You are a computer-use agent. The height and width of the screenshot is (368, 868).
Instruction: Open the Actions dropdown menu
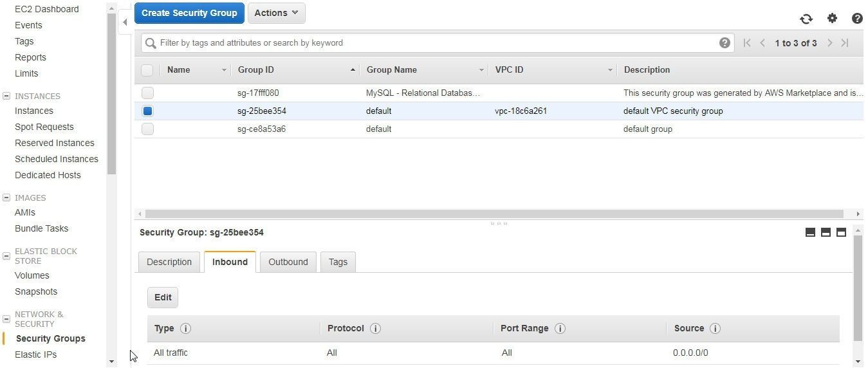[x=276, y=13]
